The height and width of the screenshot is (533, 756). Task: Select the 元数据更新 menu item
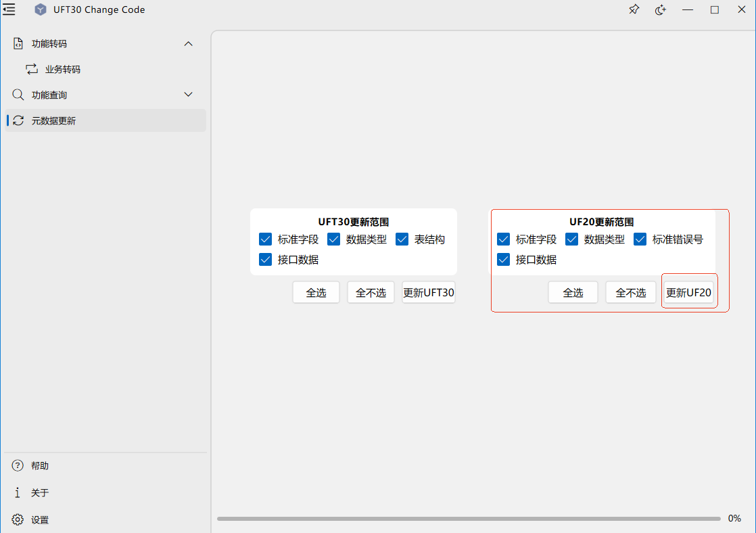(105, 120)
